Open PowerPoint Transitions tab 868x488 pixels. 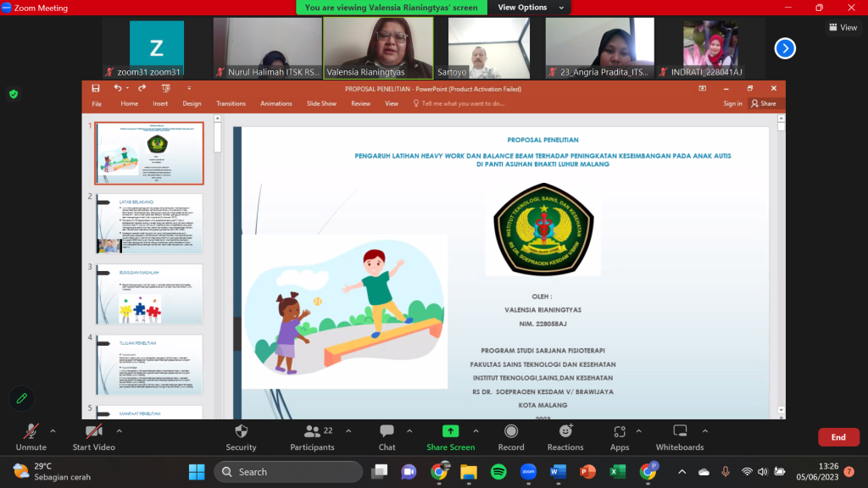pos(231,103)
